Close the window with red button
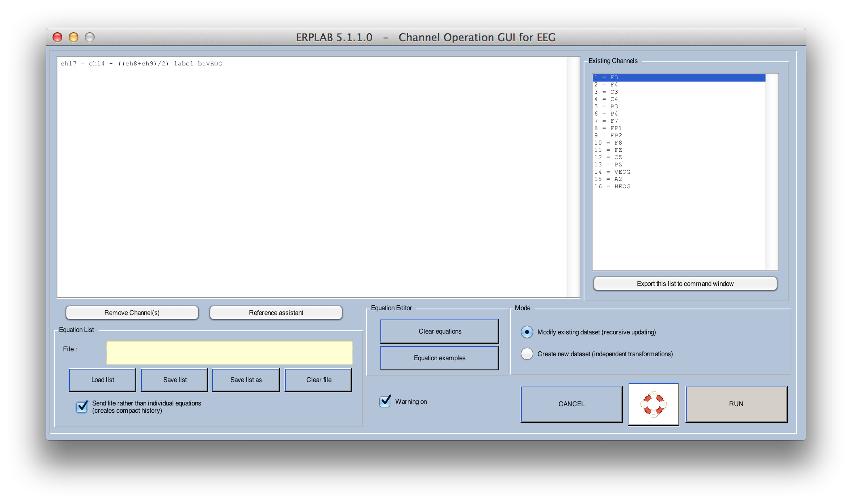Screen dimensions: 852x504 coord(57,37)
